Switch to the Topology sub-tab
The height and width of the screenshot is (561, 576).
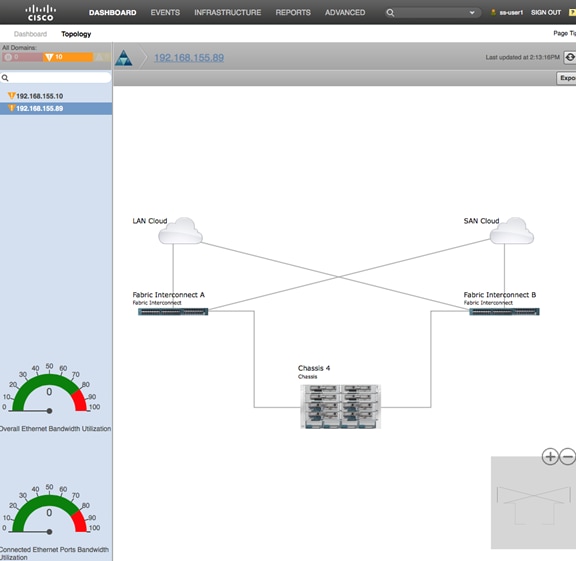pos(76,34)
